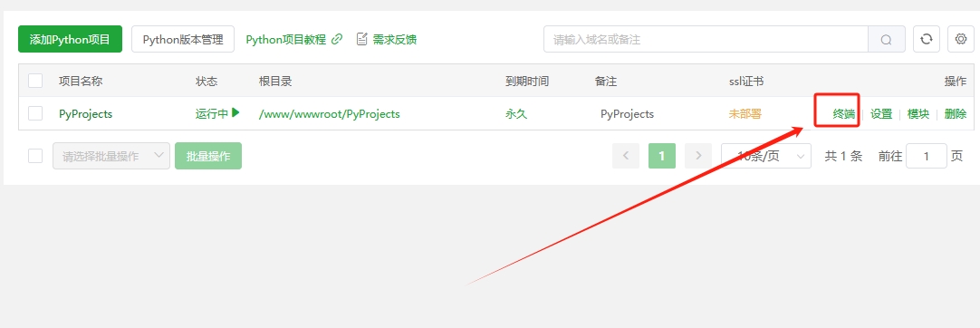
Task: Open the gear settings icon
Action: coord(961,39)
